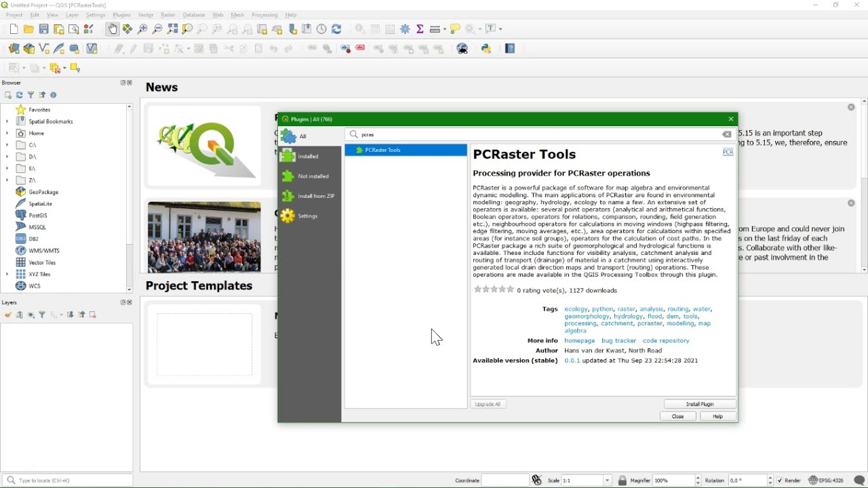Refresh the Browser panel
The width and height of the screenshot is (868, 488).
(19, 95)
